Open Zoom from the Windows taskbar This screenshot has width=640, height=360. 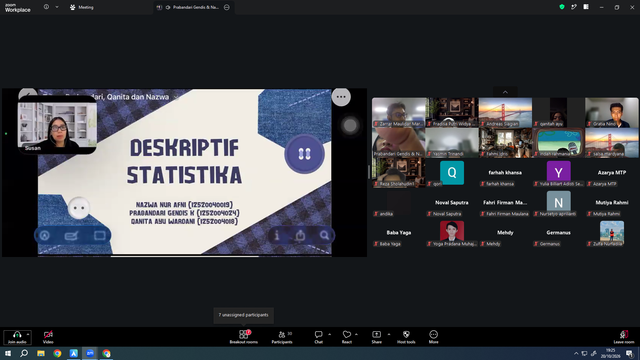90,353
